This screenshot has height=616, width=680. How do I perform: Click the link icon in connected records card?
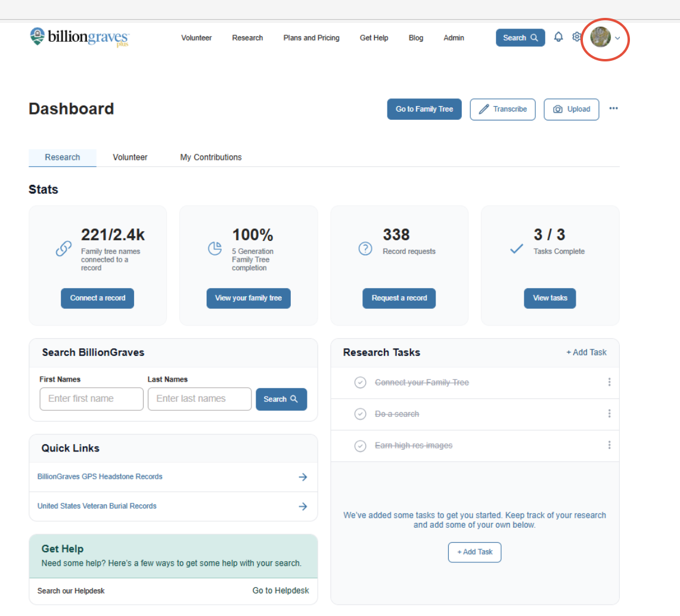pos(63,249)
